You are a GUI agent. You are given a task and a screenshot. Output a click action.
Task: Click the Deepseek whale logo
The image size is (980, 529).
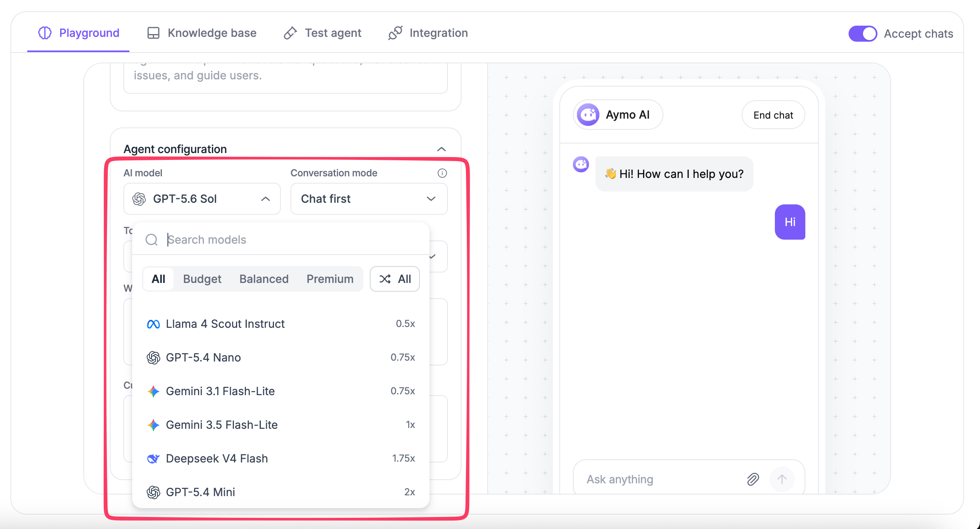153,458
